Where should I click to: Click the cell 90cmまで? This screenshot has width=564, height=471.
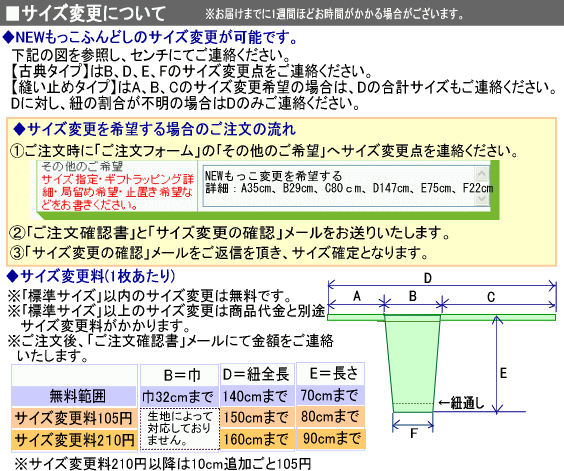(x=332, y=438)
